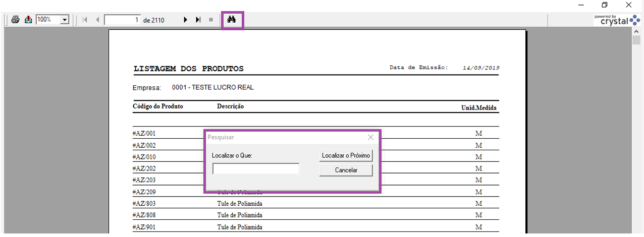Click product code #AZ/901 row
The width and height of the screenshot is (644, 237).
pos(315,227)
